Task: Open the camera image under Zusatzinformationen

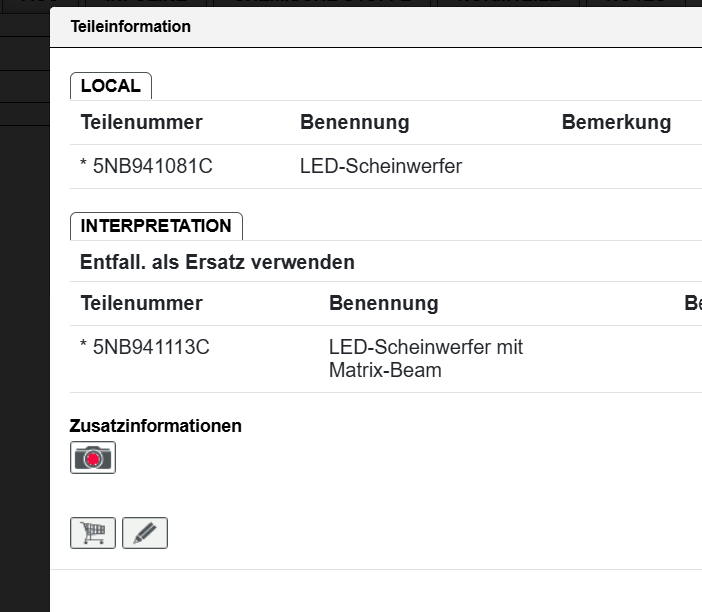Action: click(x=93, y=458)
